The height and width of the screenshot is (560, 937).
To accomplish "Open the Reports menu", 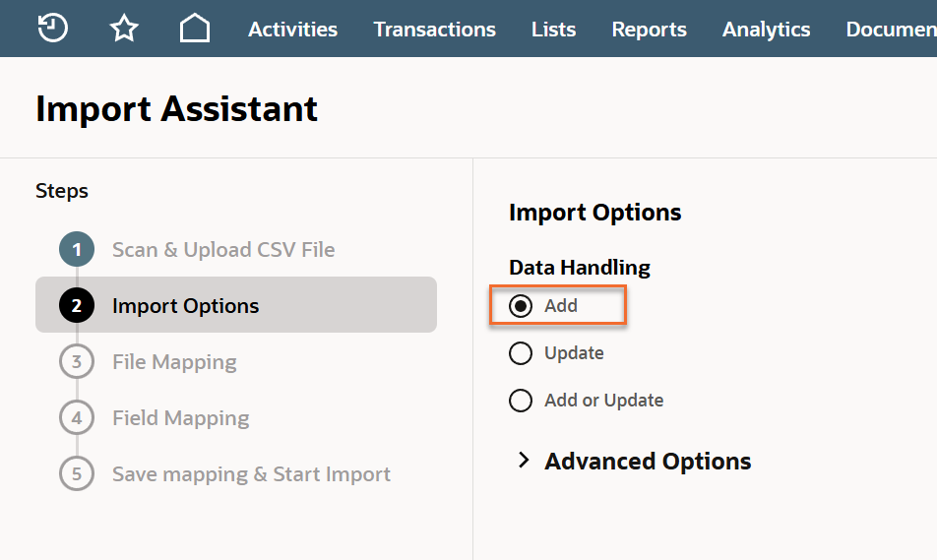I will (x=649, y=30).
